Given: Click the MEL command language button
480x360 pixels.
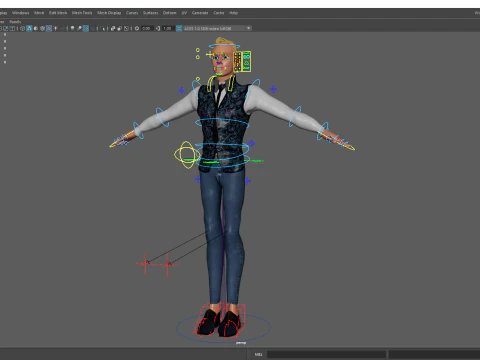Looking at the screenshot, I should pyautogui.click(x=258, y=354).
